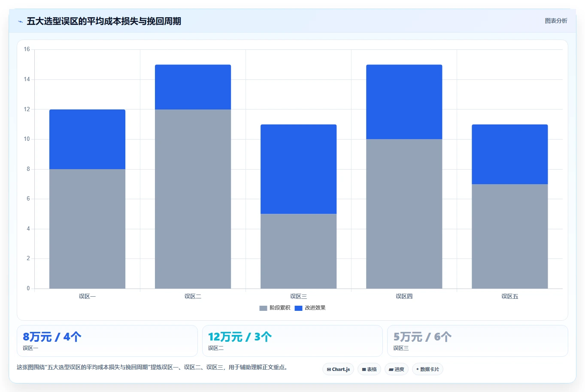
Task: Click the 表格 tag icon
Action: (364, 369)
